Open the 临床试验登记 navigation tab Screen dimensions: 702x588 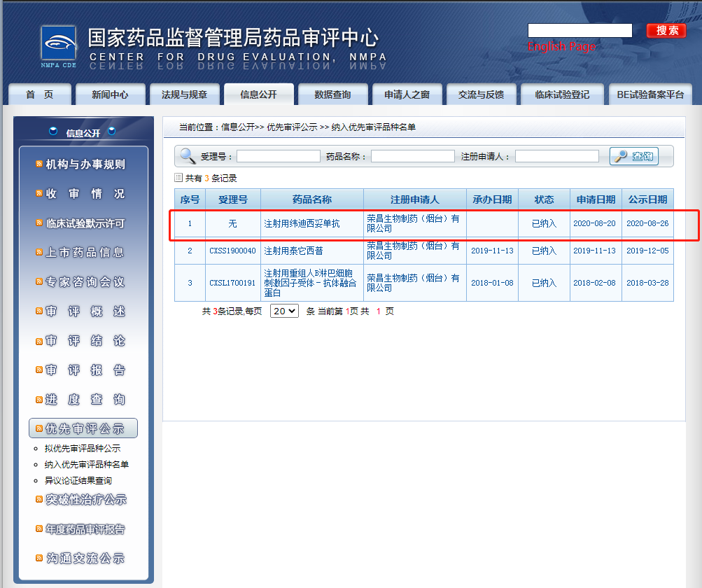(x=562, y=94)
